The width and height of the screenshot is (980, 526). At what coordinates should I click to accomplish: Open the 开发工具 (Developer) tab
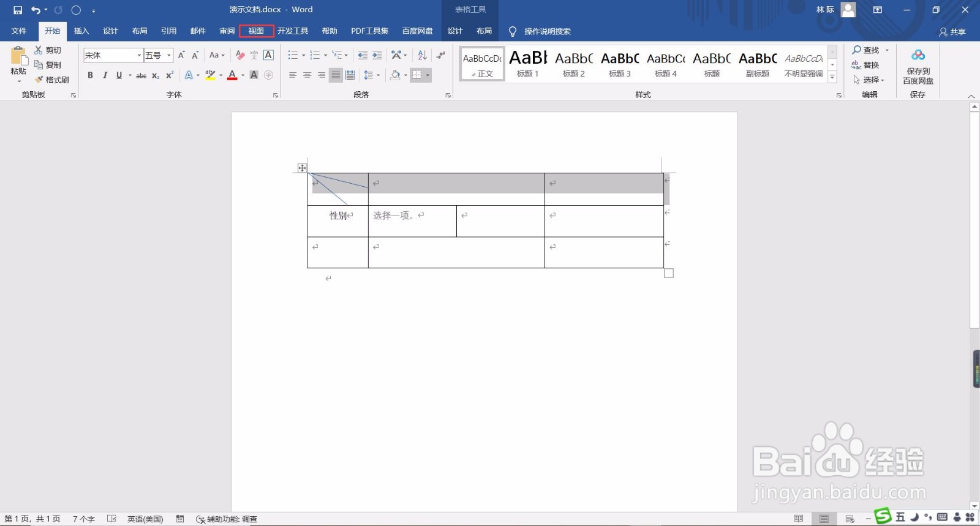point(293,31)
